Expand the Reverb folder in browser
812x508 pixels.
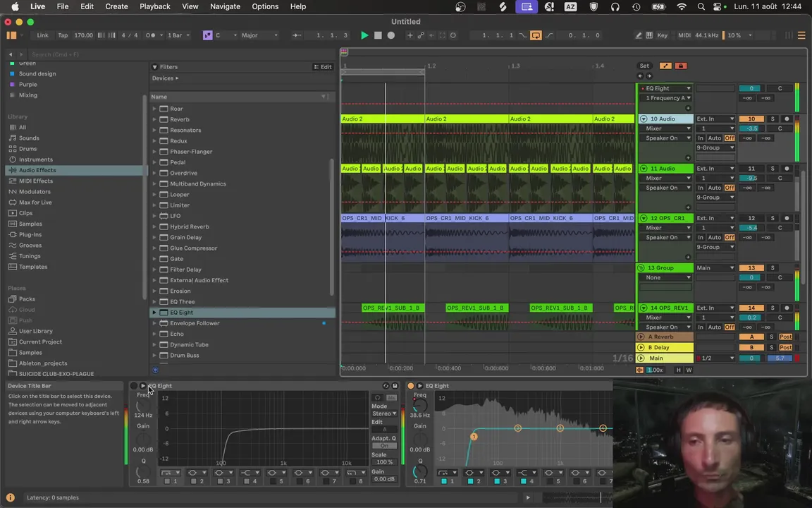pyautogui.click(x=154, y=119)
